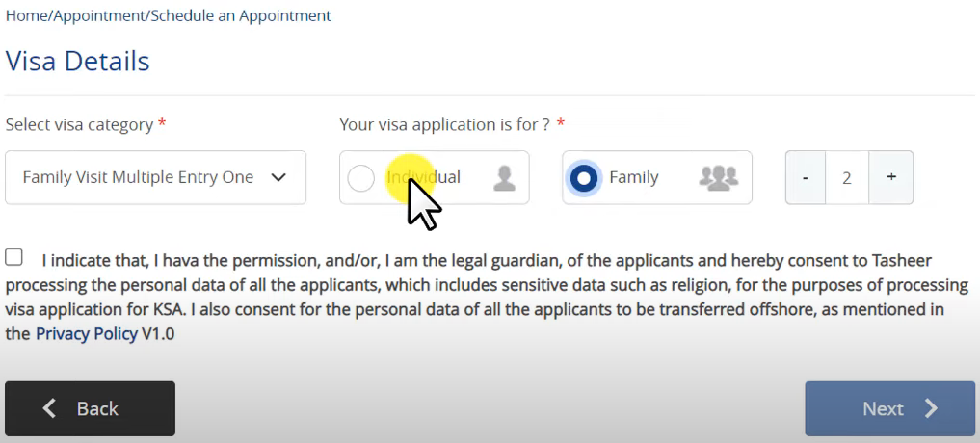Click the Family option label text
This screenshot has width=980, height=443.
pyautogui.click(x=634, y=177)
